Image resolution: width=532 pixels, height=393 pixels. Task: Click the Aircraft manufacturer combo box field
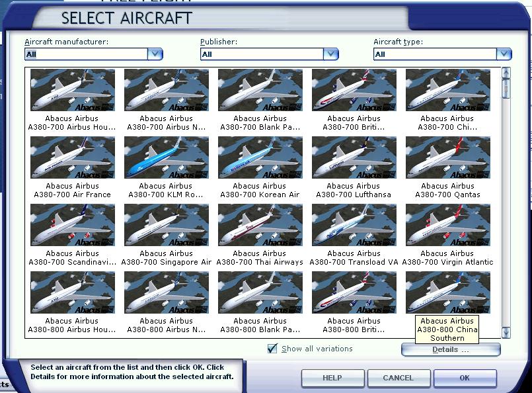pyautogui.click(x=86, y=54)
